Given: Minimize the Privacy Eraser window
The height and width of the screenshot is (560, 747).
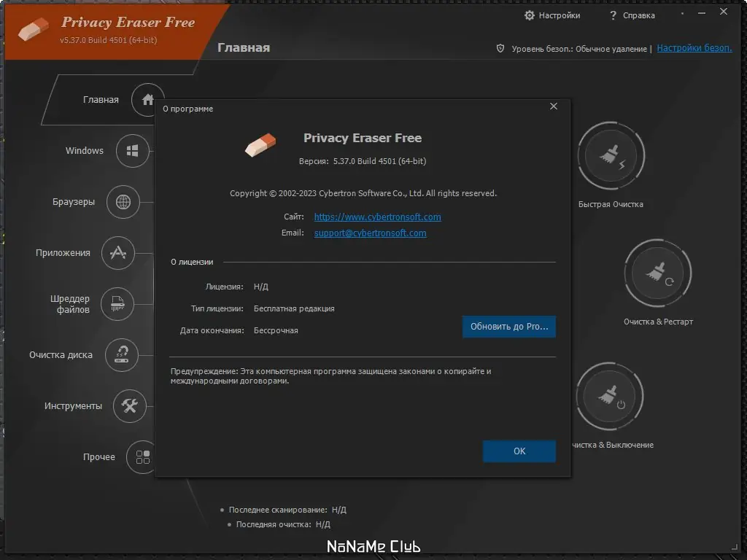Looking at the screenshot, I should (701, 13).
